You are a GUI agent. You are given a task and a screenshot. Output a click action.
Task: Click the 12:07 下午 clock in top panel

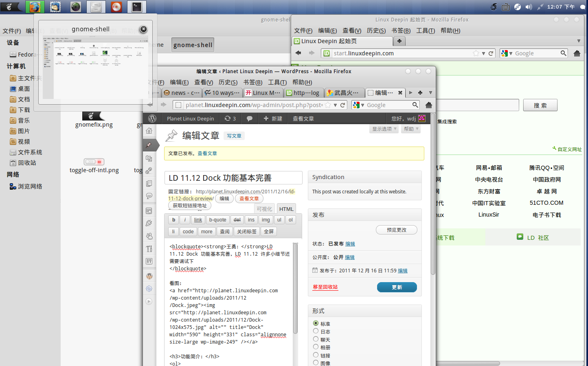(561, 7)
